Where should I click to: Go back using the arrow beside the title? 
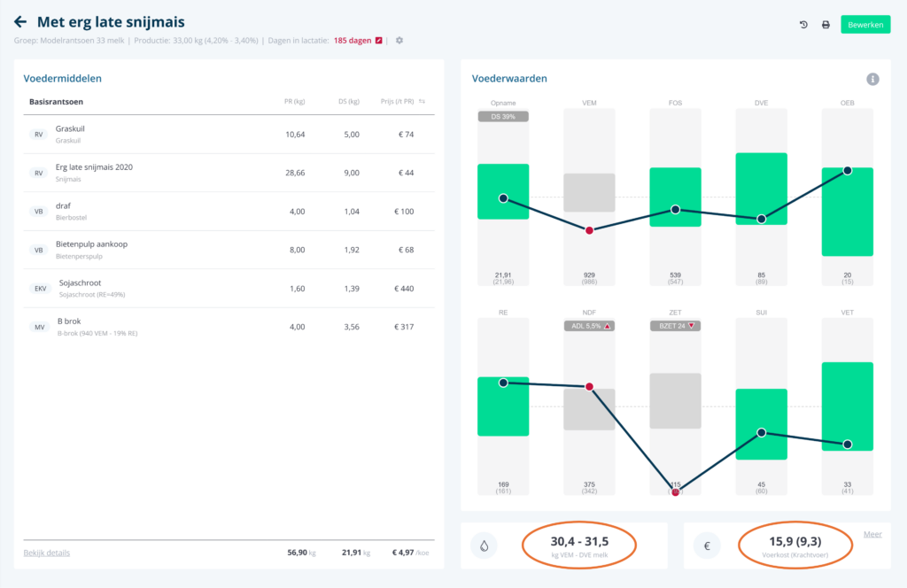click(21, 22)
